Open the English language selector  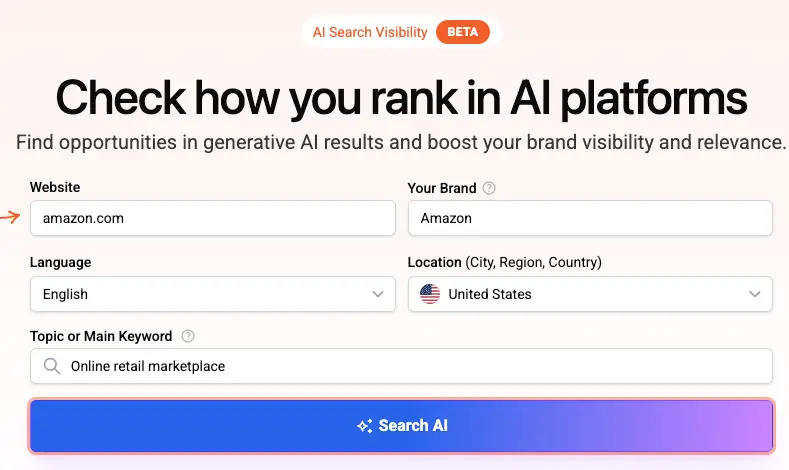click(x=200, y=294)
